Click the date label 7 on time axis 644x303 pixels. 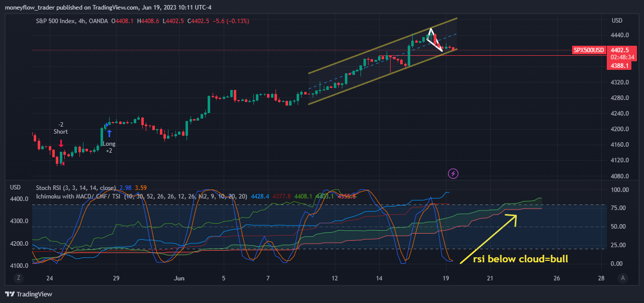tap(268, 278)
